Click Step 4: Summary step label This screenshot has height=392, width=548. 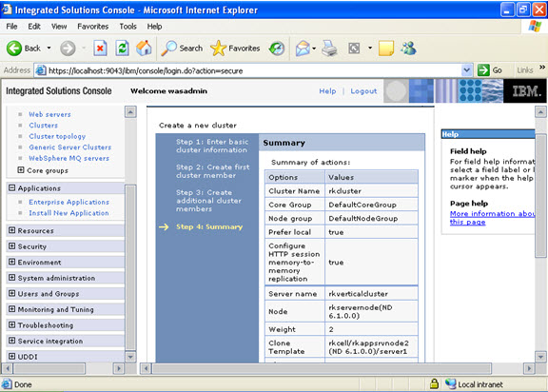click(x=209, y=226)
